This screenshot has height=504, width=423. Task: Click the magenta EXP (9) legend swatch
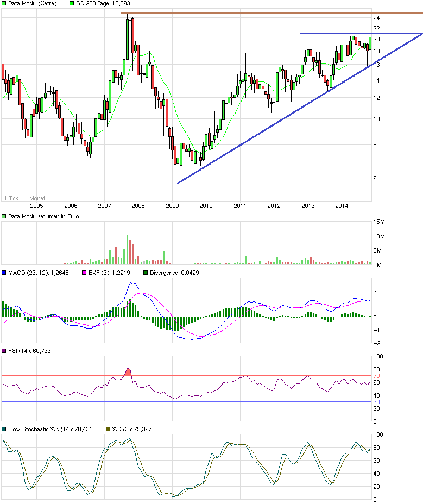[84, 273]
